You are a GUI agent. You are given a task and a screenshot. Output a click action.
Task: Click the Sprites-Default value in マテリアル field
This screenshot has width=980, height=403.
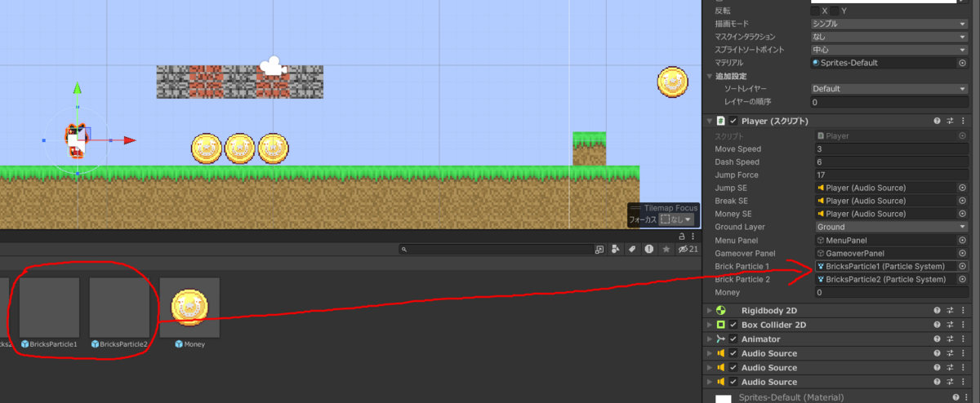click(x=884, y=63)
